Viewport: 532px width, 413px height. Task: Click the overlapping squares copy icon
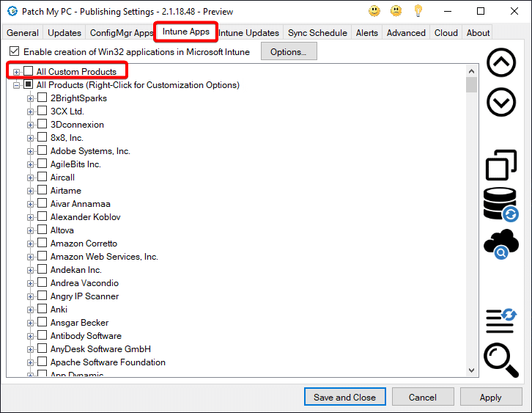(501, 165)
